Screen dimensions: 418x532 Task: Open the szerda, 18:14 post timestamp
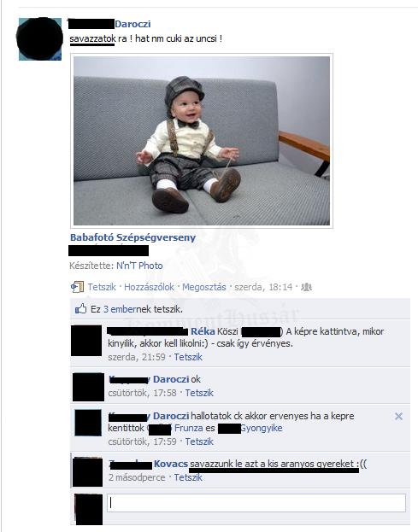pos(263,287)
